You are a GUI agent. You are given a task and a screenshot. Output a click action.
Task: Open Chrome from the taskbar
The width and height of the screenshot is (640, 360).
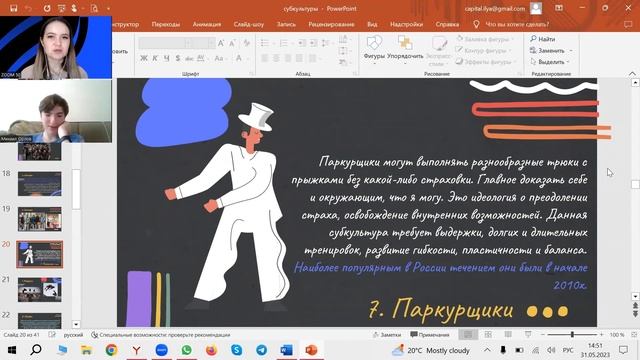(111, 350)
